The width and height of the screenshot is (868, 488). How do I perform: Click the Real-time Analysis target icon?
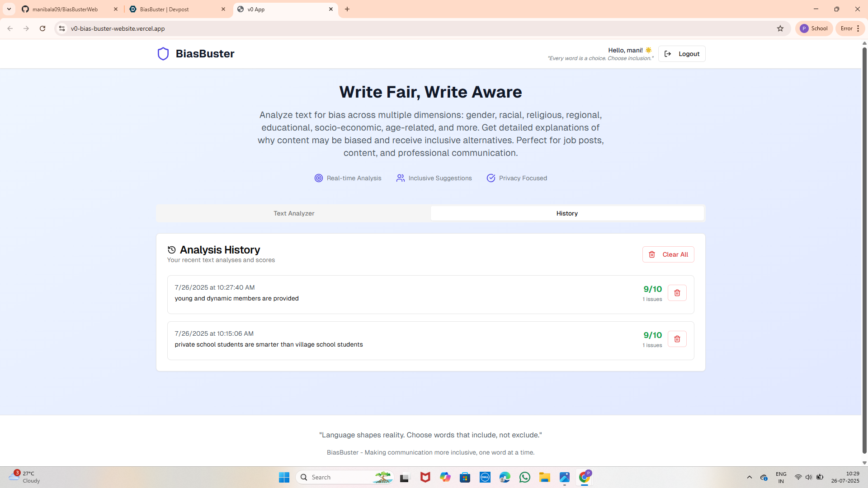(319, 178)
